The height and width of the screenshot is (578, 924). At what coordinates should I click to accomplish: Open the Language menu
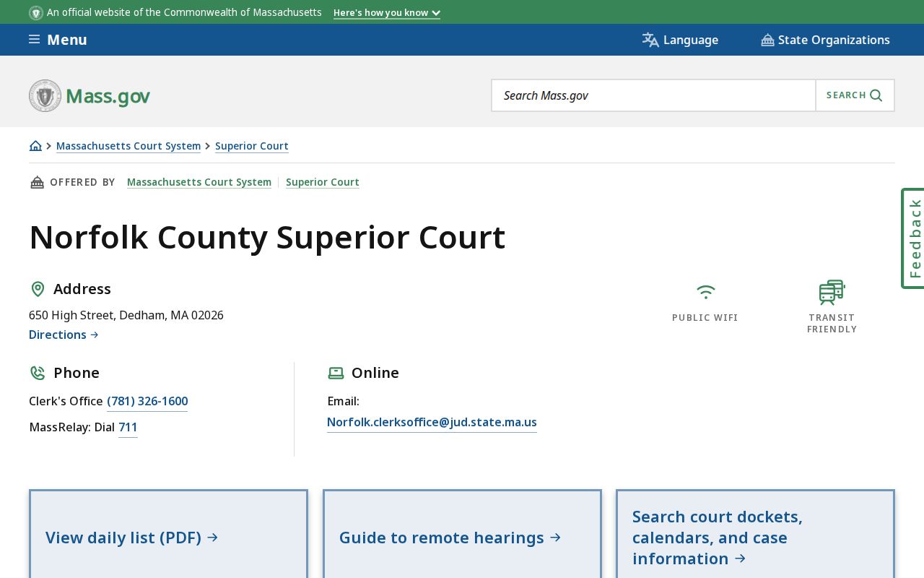680,40
